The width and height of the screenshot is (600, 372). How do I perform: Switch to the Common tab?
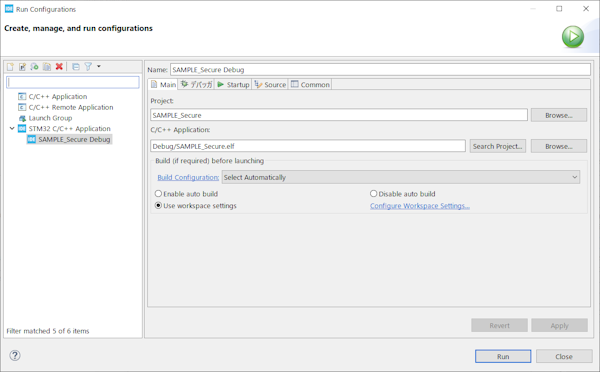(310, 85)
